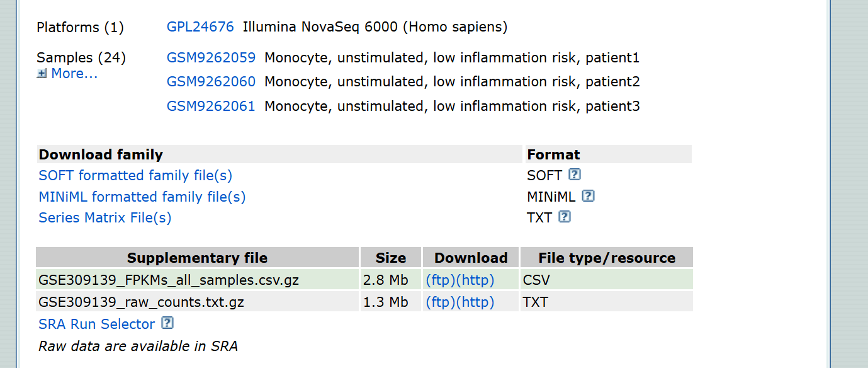Open help icon next to TXT format

point(565,217)
